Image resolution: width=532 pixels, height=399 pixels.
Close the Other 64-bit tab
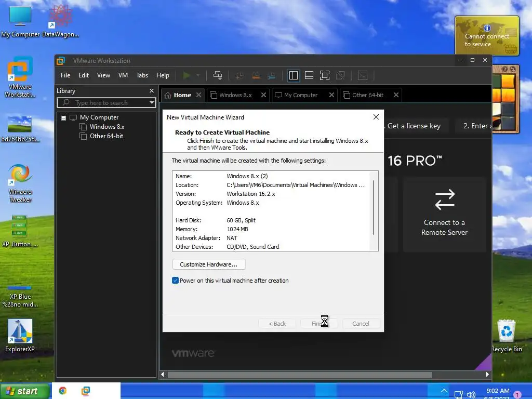(x=396, y=95)
